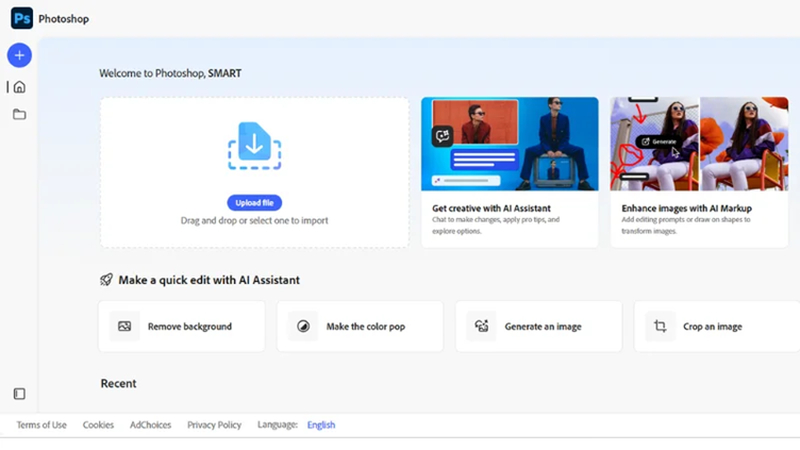
Task: Click the upload file arrow illustration icon
Action: coord(254,146)
